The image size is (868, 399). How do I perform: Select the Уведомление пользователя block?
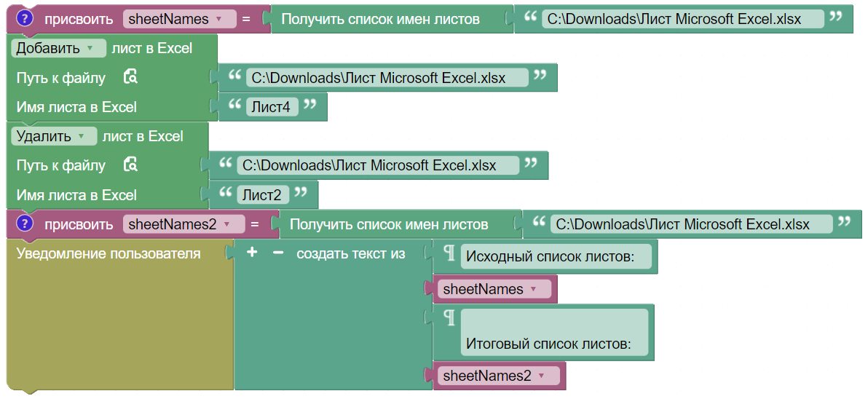pos(108,254)
